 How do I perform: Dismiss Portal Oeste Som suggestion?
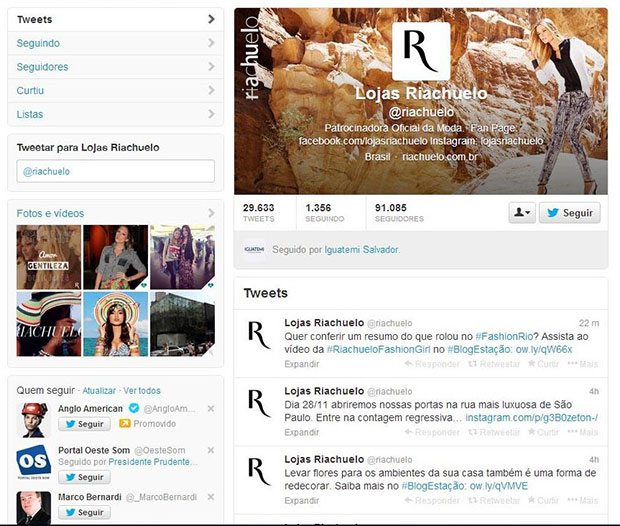(211, 450)
